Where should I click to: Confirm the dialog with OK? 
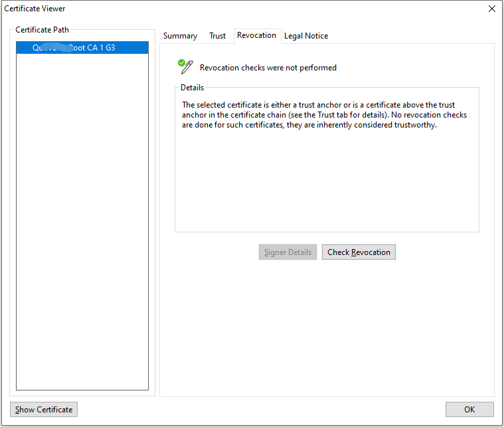469,409
